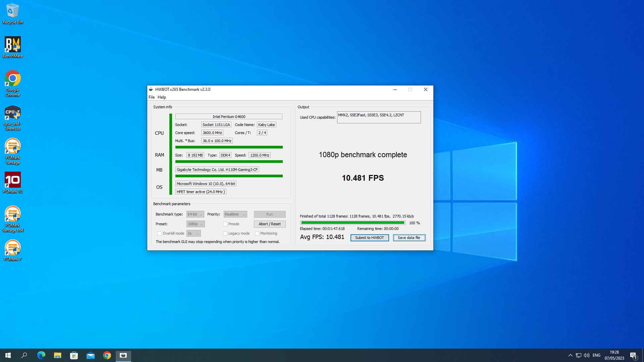Enable the Overkill mode checkbox
Screen dimensions: 644x362
(159, 233)
